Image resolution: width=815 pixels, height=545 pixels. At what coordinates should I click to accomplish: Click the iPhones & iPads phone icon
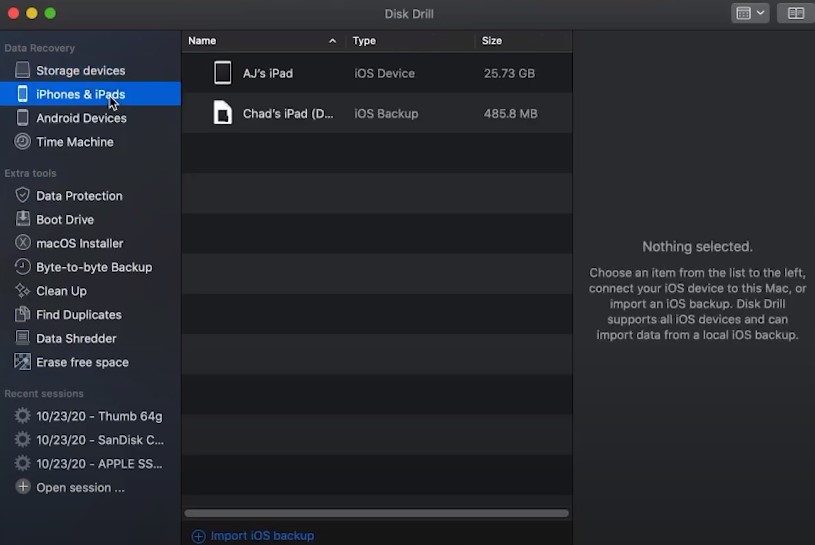pos(22,94)
